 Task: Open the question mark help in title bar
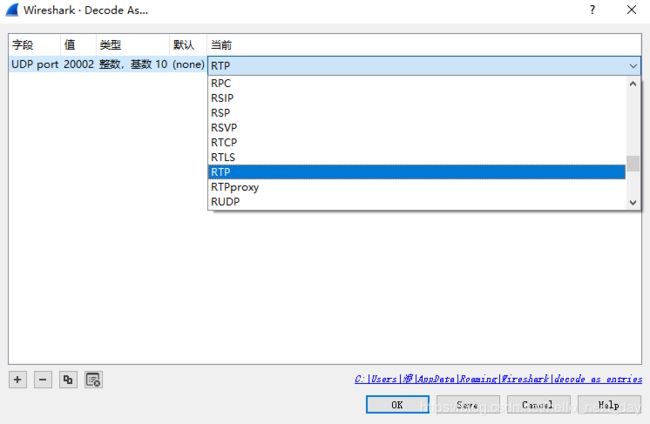coord(592,10)
